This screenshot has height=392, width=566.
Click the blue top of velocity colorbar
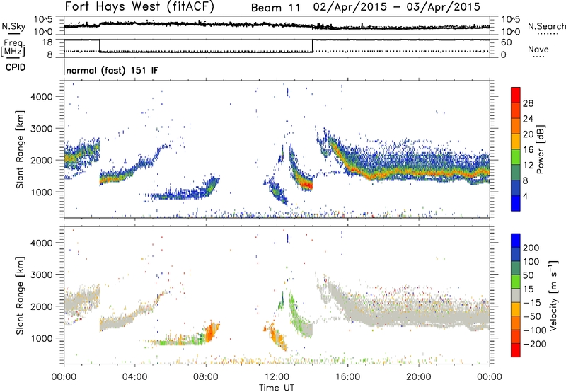(x=516, y=241)
